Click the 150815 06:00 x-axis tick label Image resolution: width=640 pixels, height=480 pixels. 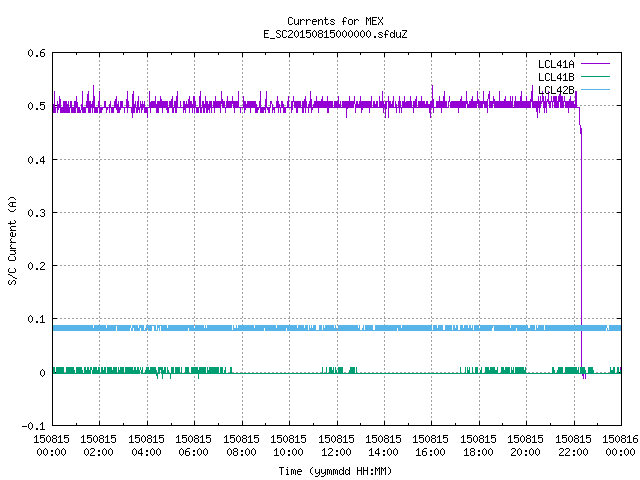[x=193, y=445]
